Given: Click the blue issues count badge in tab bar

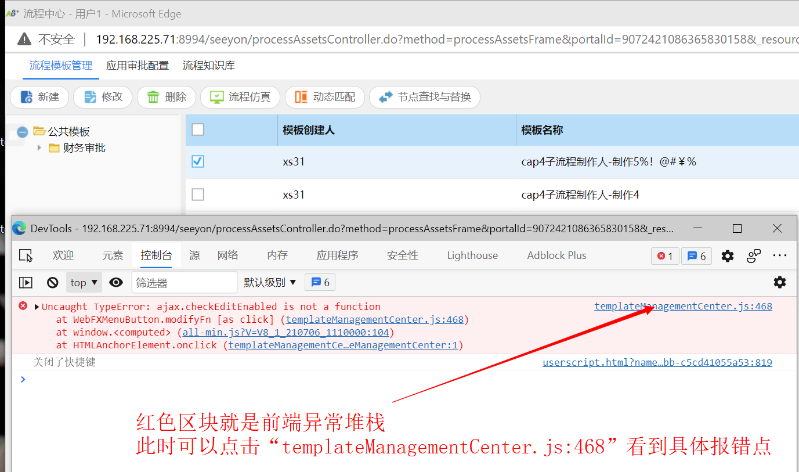Looking at the screenshot, I should tap(697, 256).
